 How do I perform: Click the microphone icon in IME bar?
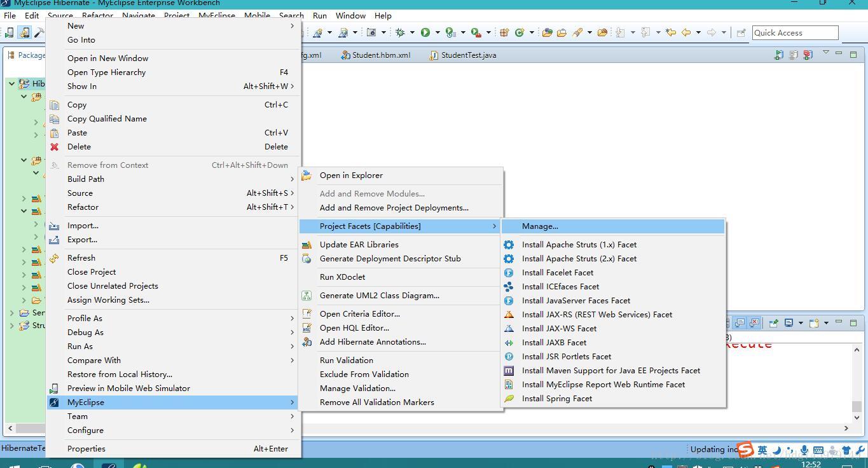pyautogui.click(x=804, y=450)
